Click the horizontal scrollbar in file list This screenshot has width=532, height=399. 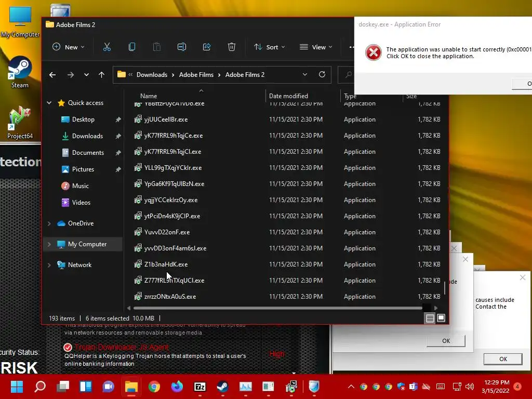point(277,308)
